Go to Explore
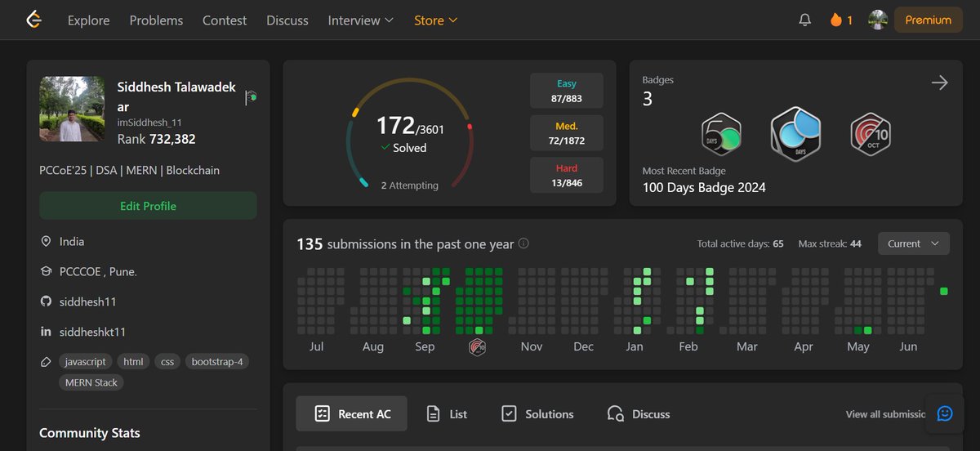 [89, 20]
